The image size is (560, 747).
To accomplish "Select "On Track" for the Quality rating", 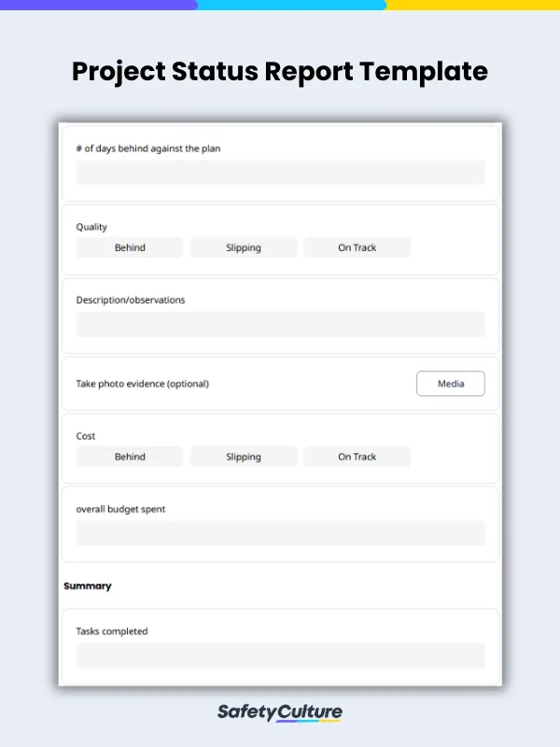I will point(357,247).
